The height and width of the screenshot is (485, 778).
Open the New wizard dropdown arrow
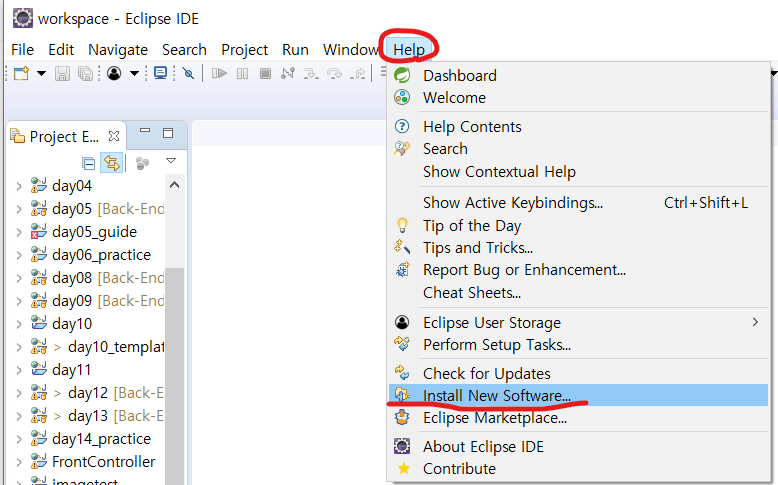point(42,74)
